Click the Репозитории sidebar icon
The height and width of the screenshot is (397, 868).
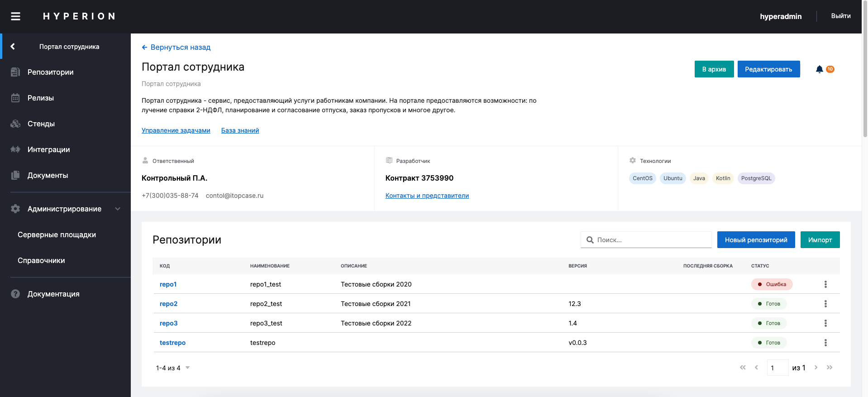pyautogui.click(x=15, y=72)
